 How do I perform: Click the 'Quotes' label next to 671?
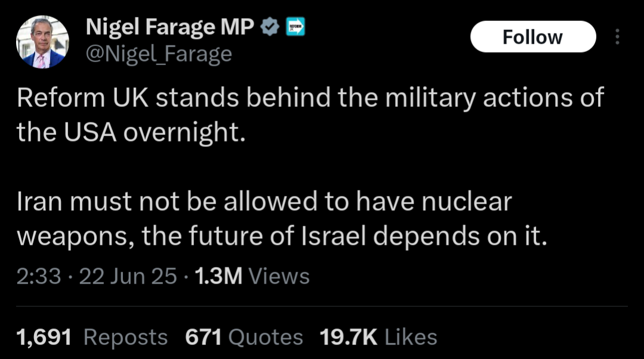266,337
